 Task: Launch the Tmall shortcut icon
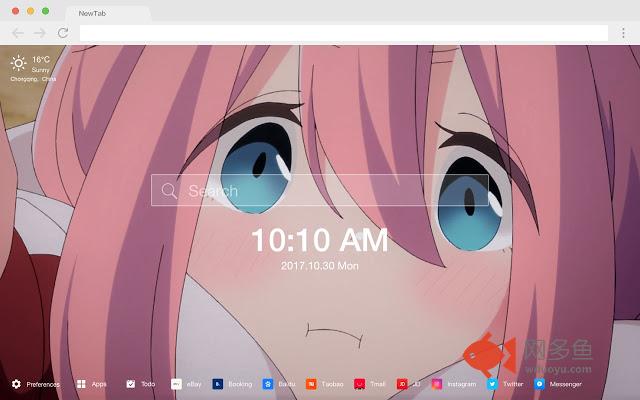(x=359, y=384)
